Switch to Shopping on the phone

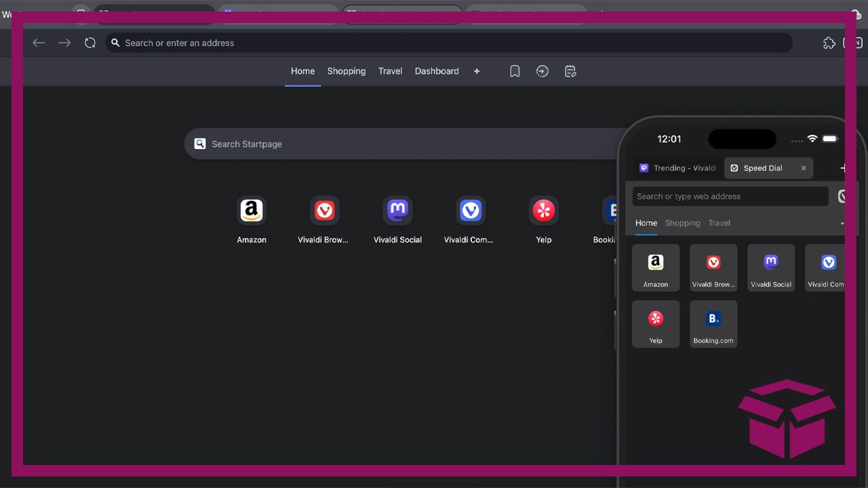point(682,223)
